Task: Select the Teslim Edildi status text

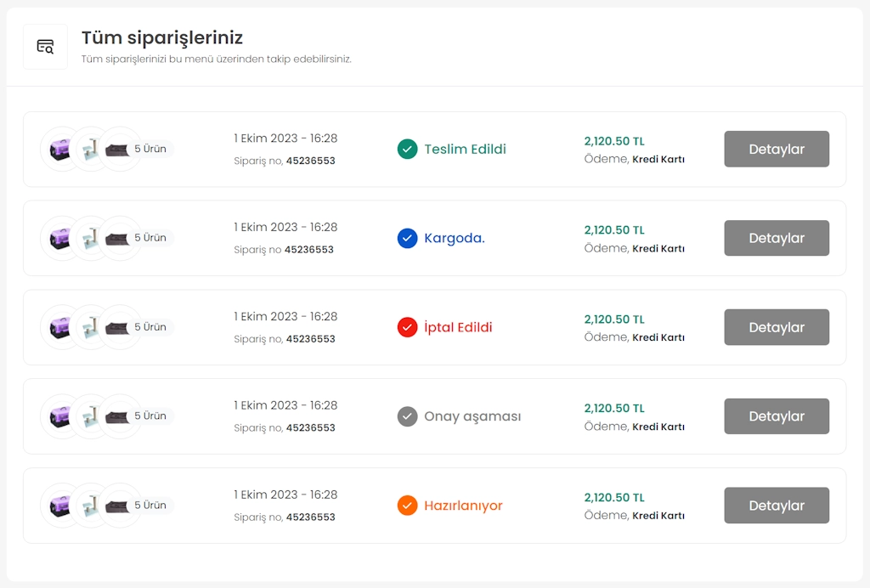Action: [x=465, y=150]
